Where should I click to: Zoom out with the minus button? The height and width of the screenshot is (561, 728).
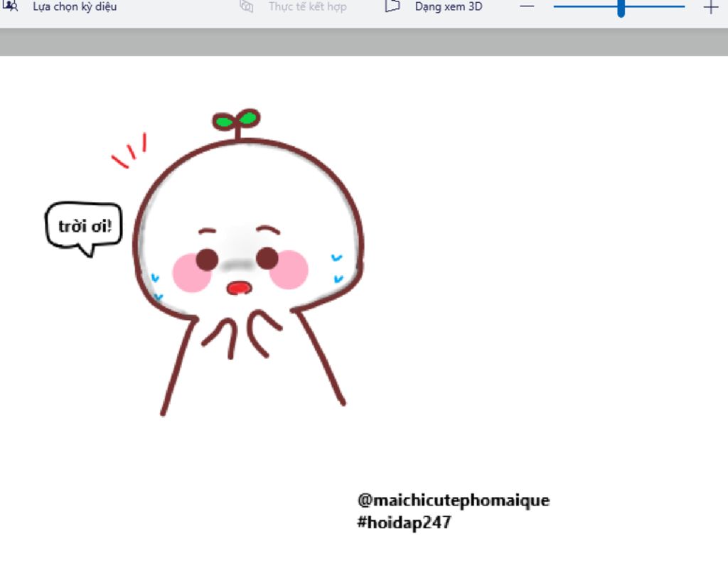[x=527, y=6]
